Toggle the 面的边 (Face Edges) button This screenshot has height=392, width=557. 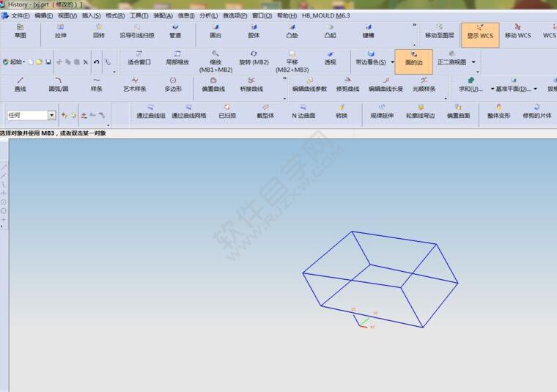pyautogui.click(x=414, y=62)
